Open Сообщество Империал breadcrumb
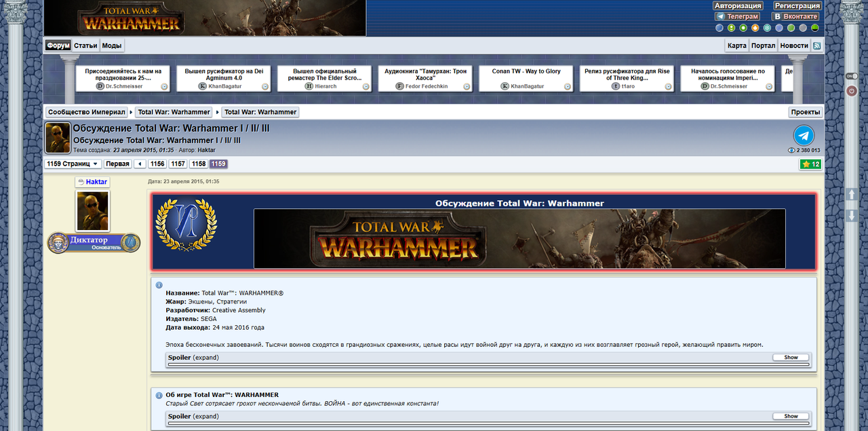The width and height of the screenshot is (868, 431). [x=88, y=112]
